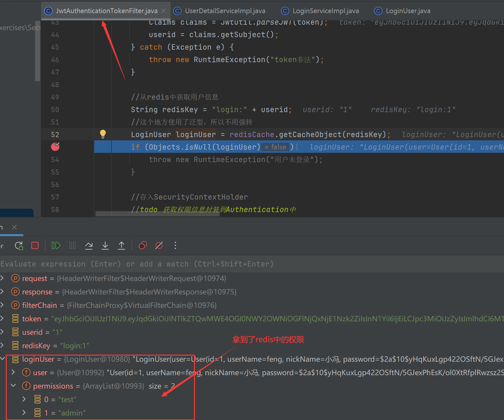Select the response variable row

pyautogui.click(x=252, y=292)
